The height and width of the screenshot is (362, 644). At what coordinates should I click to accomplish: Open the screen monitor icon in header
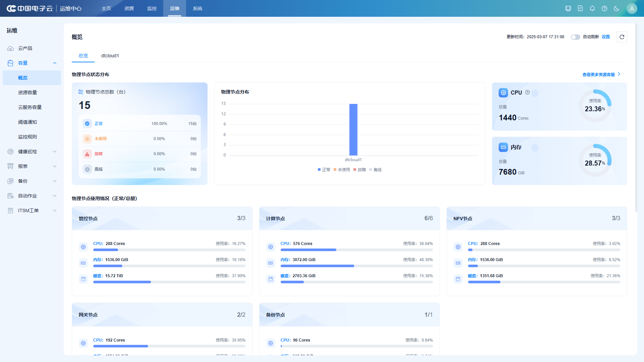(x=568, y=8)
